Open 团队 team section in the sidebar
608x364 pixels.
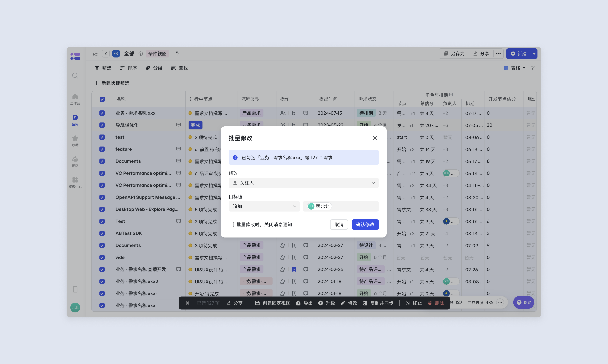click(75, 162)
